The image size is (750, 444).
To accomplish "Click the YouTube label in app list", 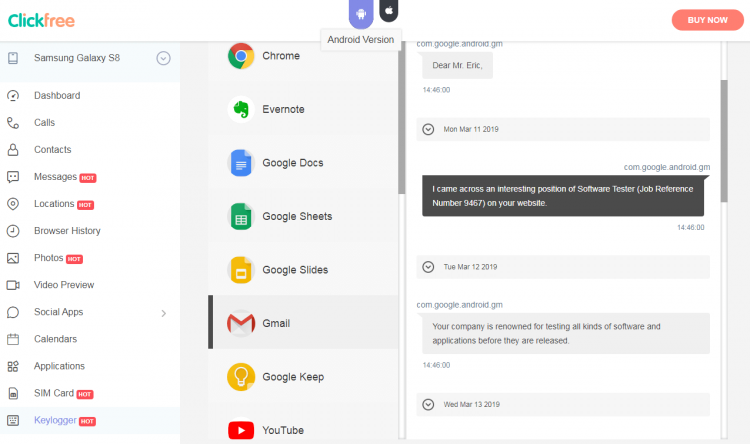I will click(x=283, y=431).
